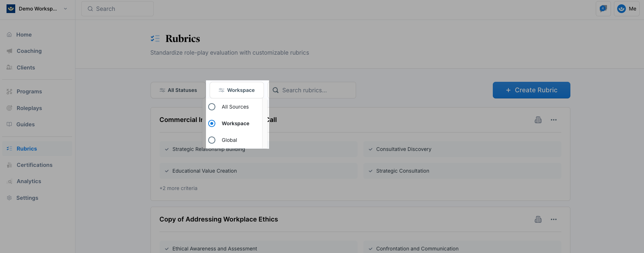Image resolution: width=644 pixels, height=253 pixels.
Task: Click the Rubrics page title
Action: click(x=183, y=38)
